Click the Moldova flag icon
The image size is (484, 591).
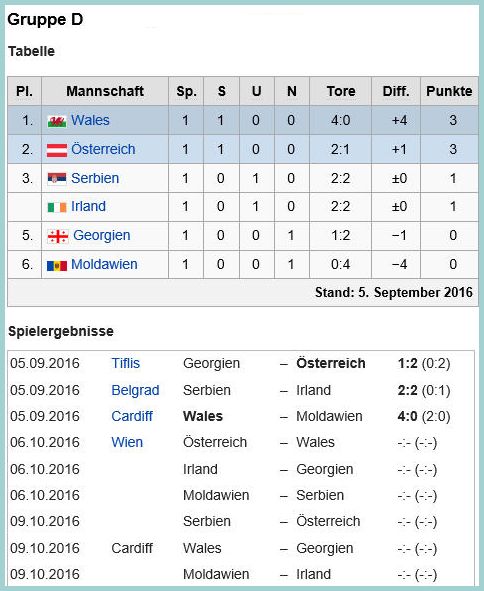[57, 265]
